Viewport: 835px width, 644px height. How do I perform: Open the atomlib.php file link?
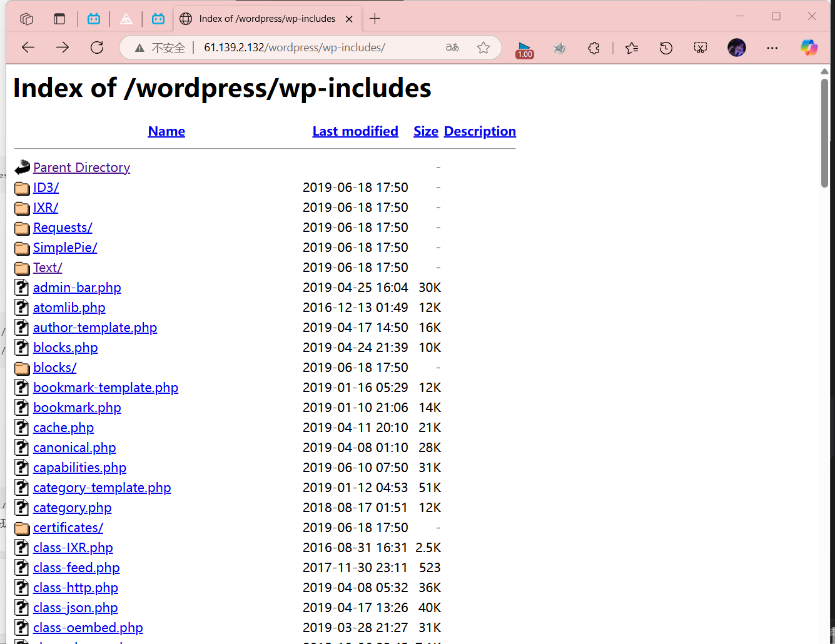(69, 308)
